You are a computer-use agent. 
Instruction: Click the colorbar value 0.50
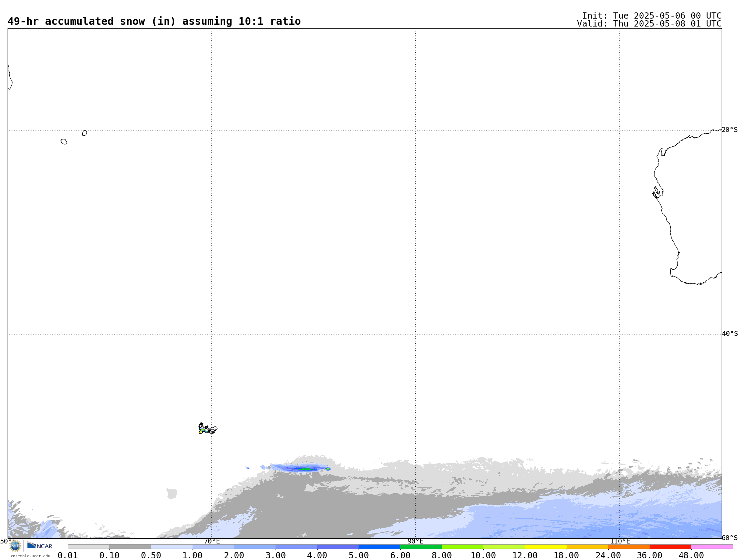click(151, 555)
